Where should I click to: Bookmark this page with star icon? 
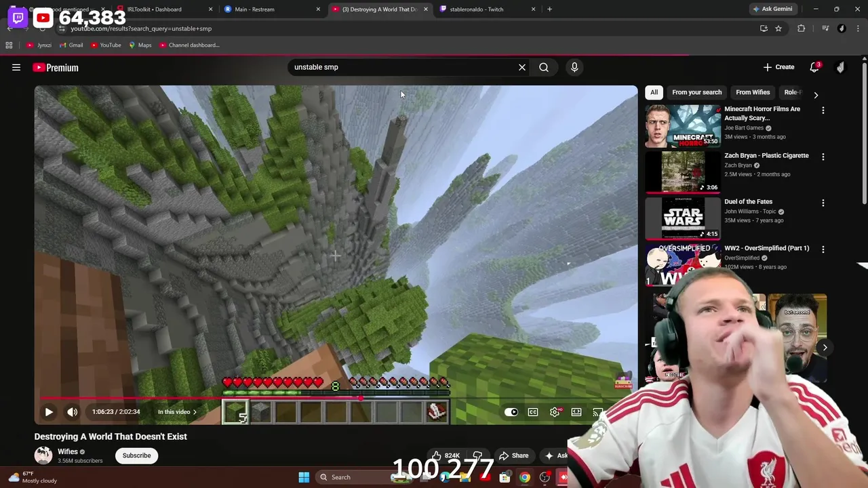[778, 28]
